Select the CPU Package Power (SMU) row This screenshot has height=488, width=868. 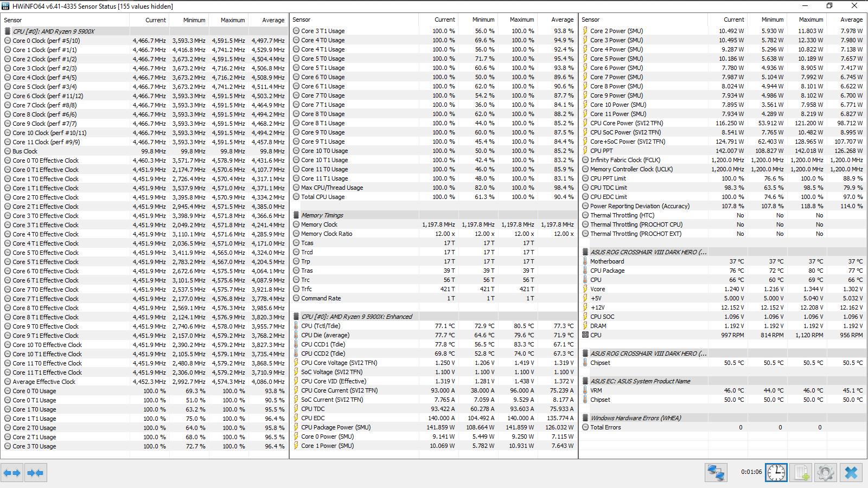pos(433,427)
